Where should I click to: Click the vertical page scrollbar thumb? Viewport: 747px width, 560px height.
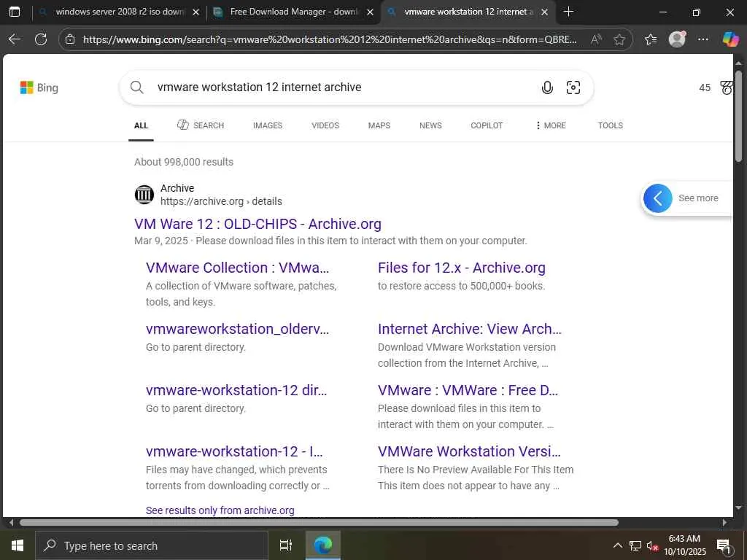pyautogui.click(x=738, y=117)
